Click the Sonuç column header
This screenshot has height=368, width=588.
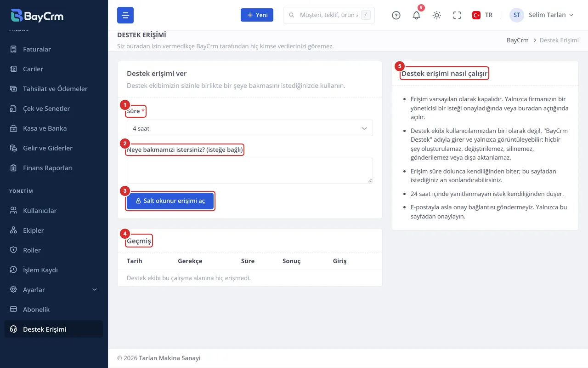291,261
